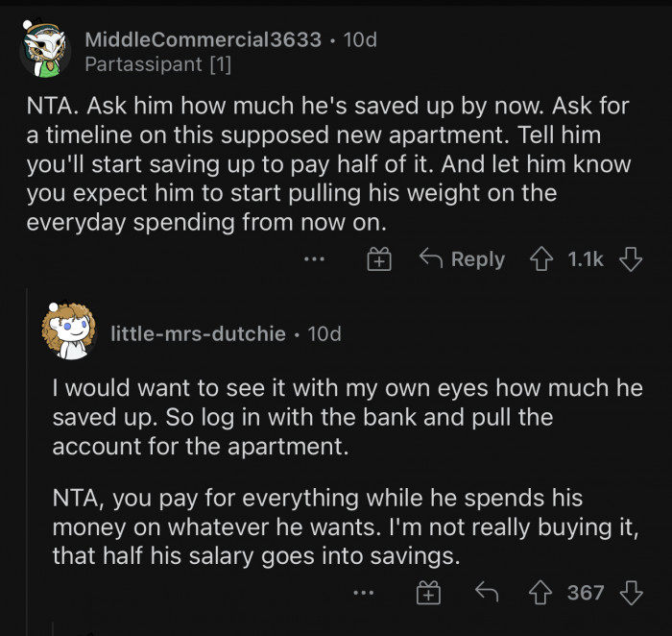Open more options for MiddleCommercial3633's comment
This screenshot has height=636, width=672.
click(313, 258)
